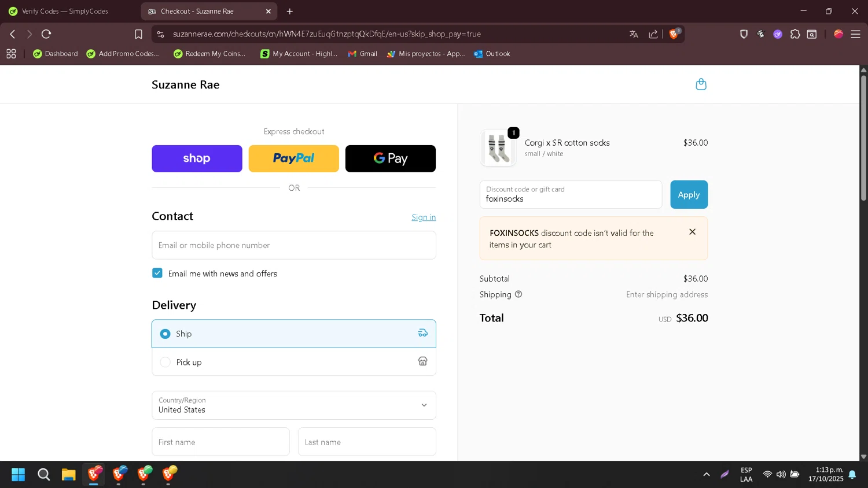
Task: Click the Discount code or gift card field
Action: tap(571, 195)
